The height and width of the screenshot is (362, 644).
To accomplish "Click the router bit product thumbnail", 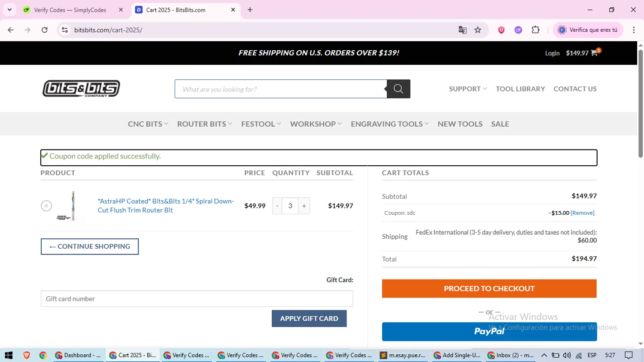I will pyautogui.click(x=72, y=206).
